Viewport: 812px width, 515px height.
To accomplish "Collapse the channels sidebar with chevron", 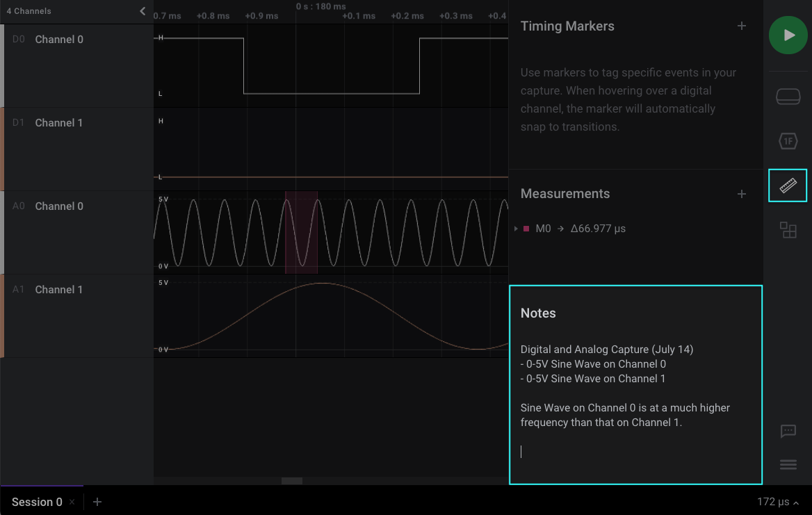I will [143, 11].
